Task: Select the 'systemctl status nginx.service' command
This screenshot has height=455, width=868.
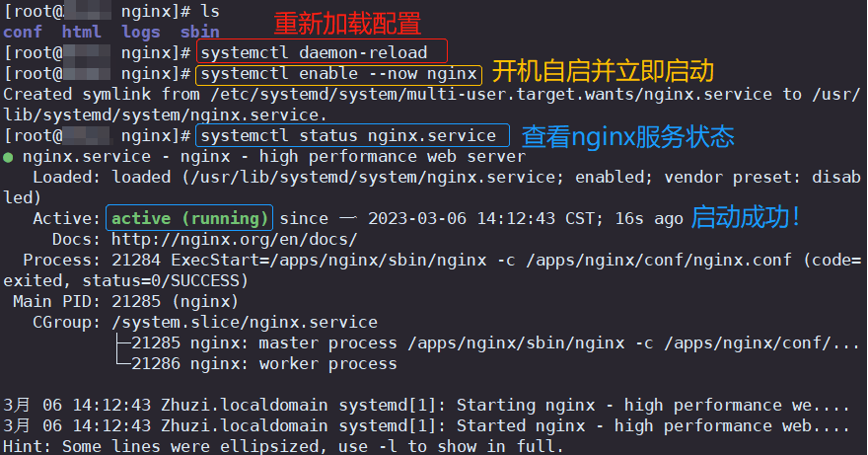Action: (353, 135)
